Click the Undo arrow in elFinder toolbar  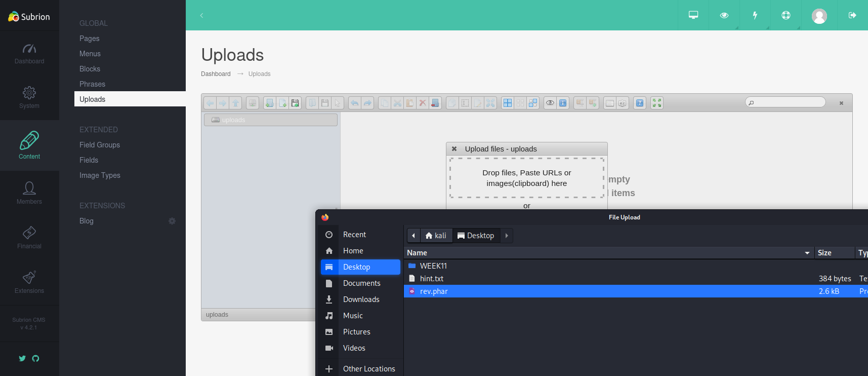click(x=355, y=103)
